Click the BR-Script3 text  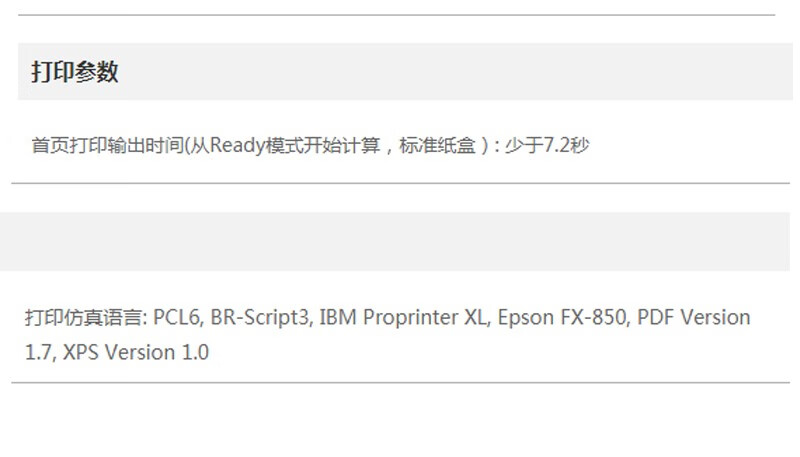[x=260, y=318]
